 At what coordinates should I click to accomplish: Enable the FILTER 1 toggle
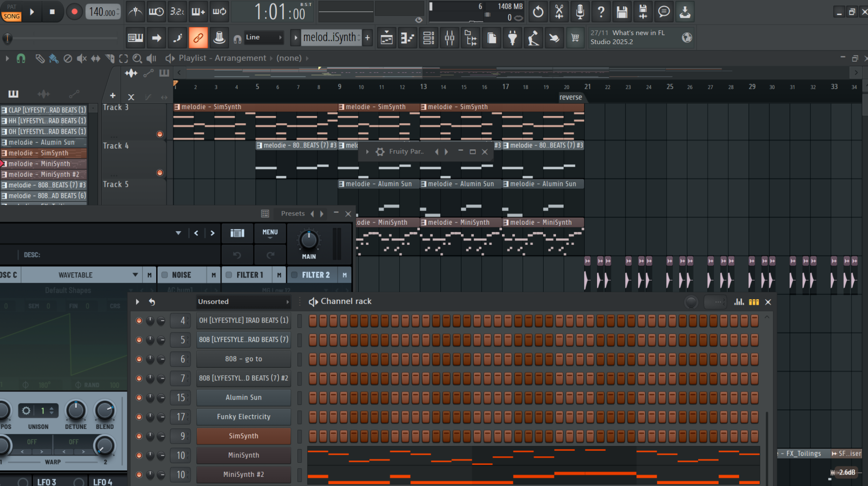pyautogui.click(x=229, y=275)
